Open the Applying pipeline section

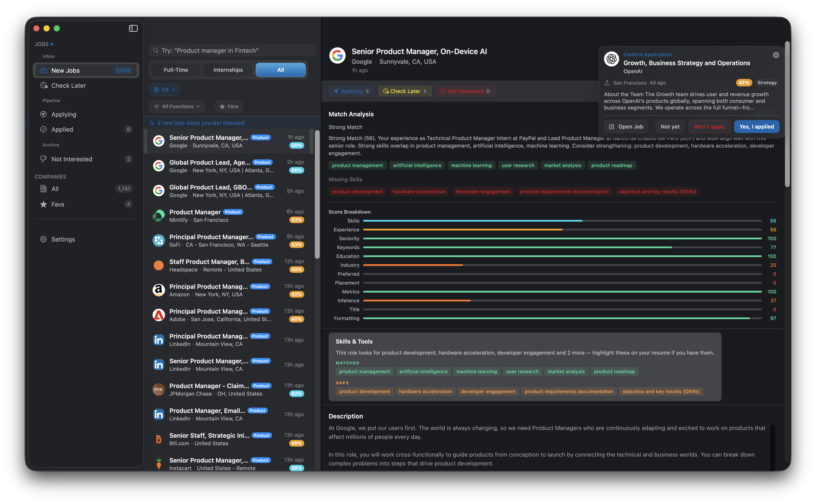point(64,114)
